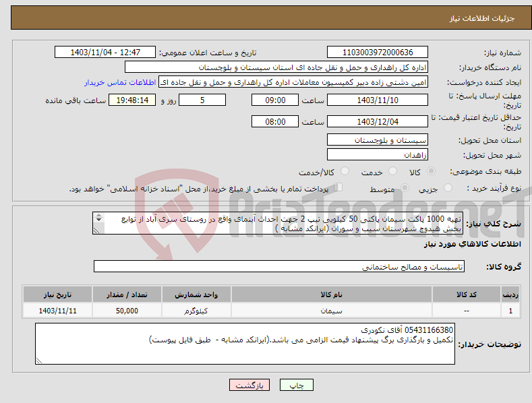
Task: Click the اطلاعات کالاهای مورد نیاز section heading
Action: 472,244
